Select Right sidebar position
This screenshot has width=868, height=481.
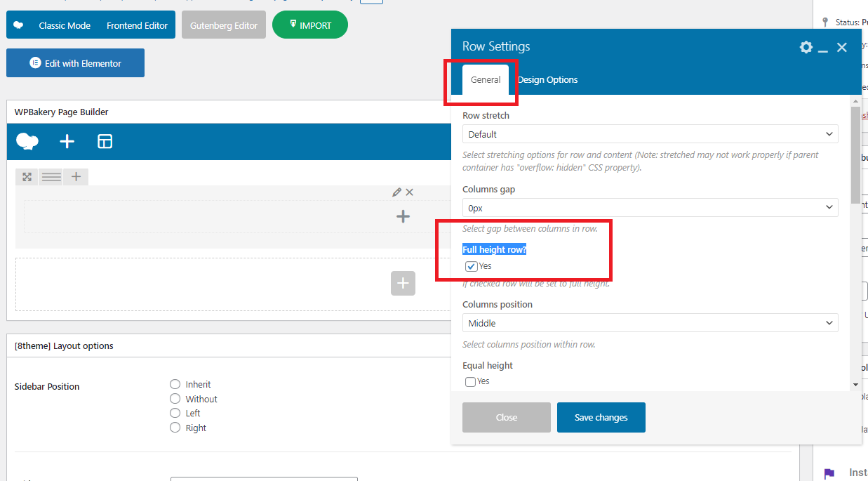tap(175, 428)
